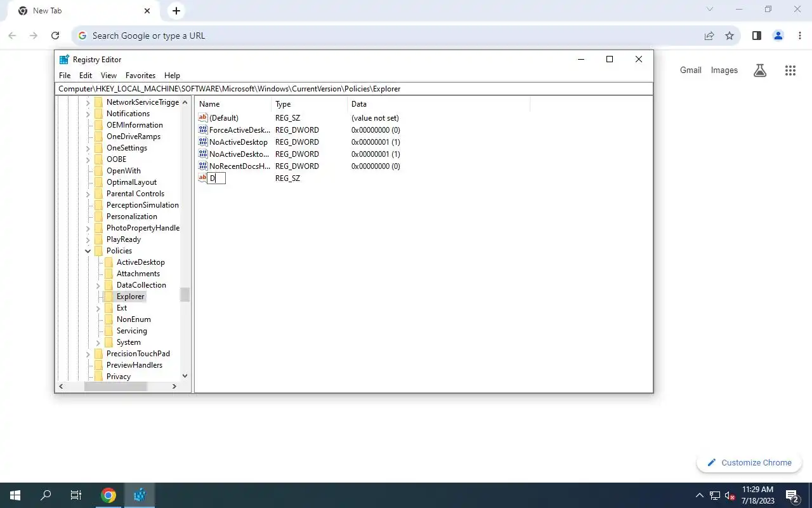
Task: Click Registry Editor taskbar icon
Action: [140, 495]
